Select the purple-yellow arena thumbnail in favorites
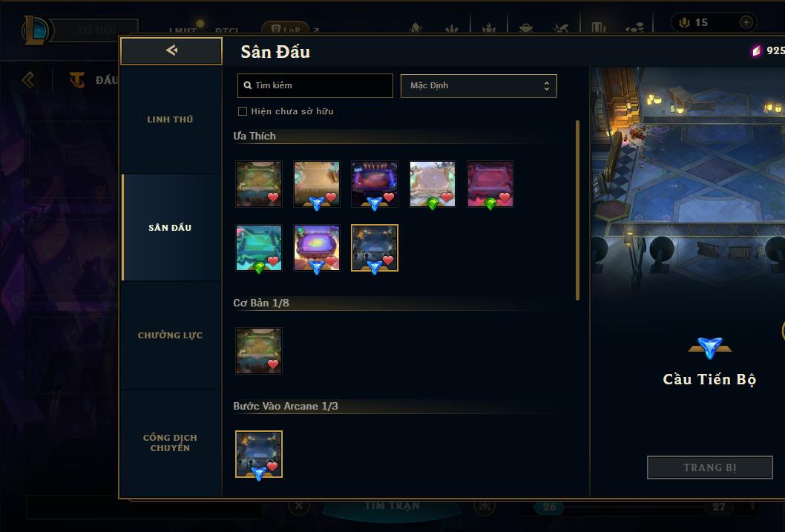This screenshot has height=532, width=785. coord(317,248)
